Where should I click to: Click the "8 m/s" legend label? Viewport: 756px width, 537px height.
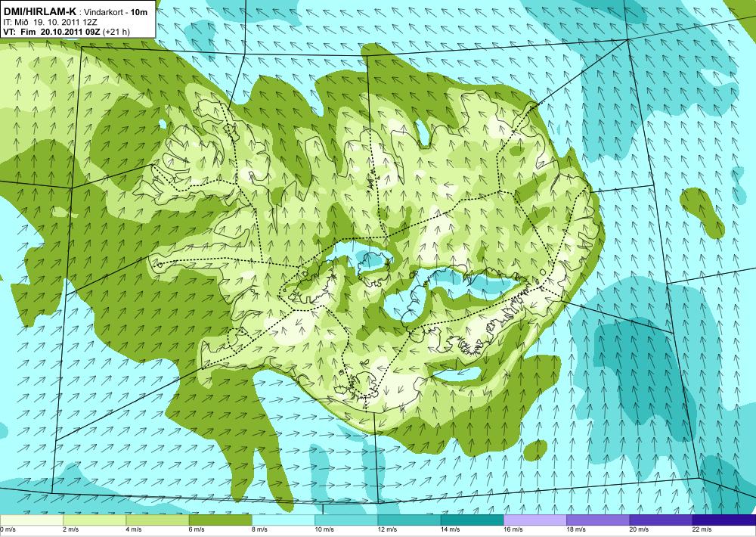pyautogui.click(x=259, y=529)
